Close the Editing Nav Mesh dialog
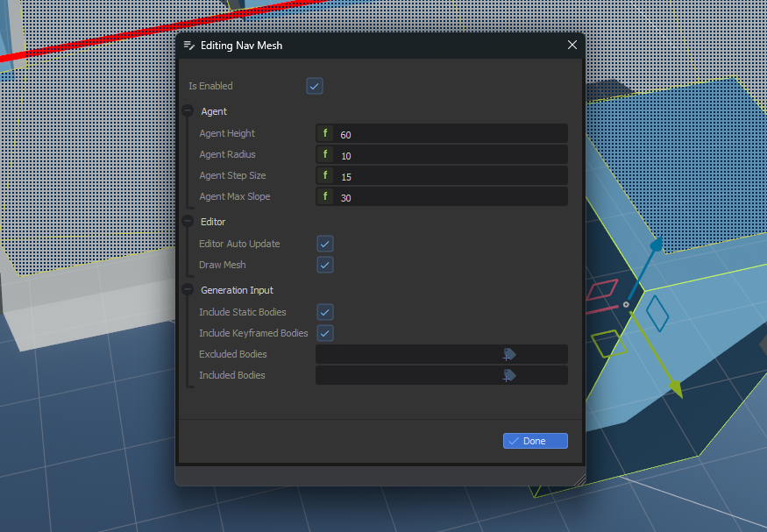The height and width of the screenshot is (532, 767). pyautogui.click(x=572, y=45)
